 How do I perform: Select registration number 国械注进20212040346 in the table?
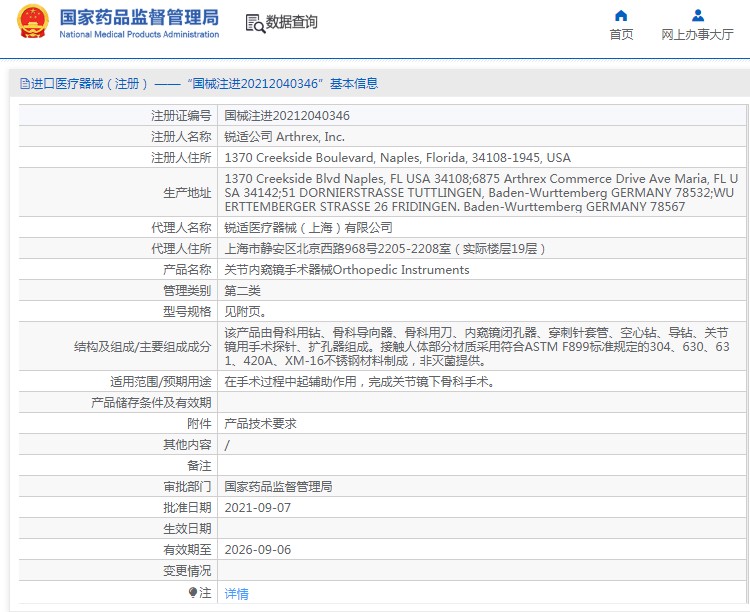287,115
